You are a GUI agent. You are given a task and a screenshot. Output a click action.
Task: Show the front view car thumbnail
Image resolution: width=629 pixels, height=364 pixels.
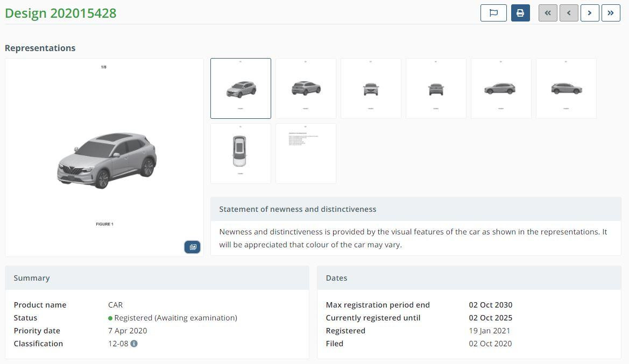[x=371, y=88]
